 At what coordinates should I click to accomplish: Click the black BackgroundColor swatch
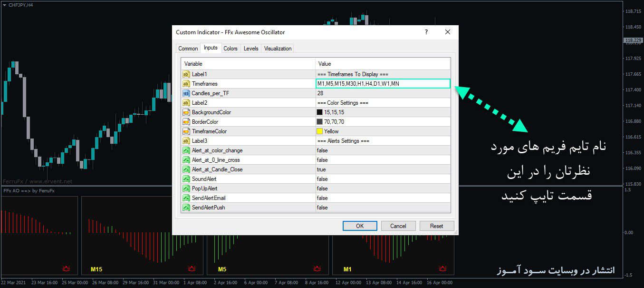(320, 112)
